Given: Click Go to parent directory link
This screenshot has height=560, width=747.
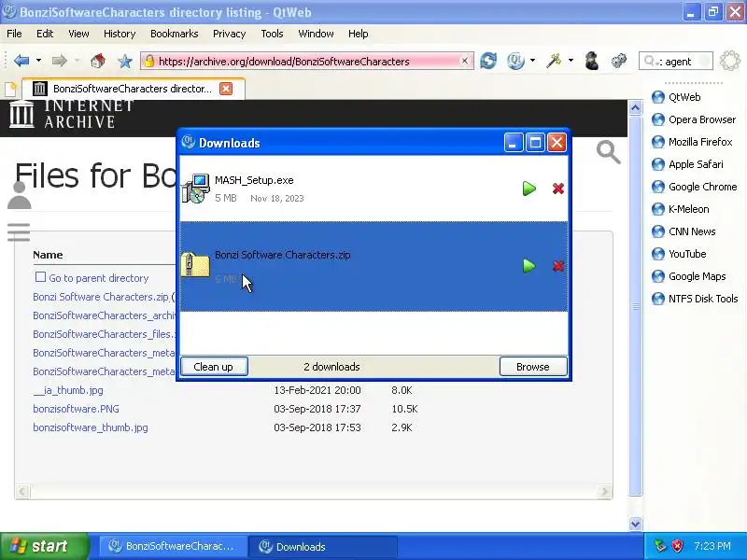Looking at the screenshot, I should click(x=99, y=278).
